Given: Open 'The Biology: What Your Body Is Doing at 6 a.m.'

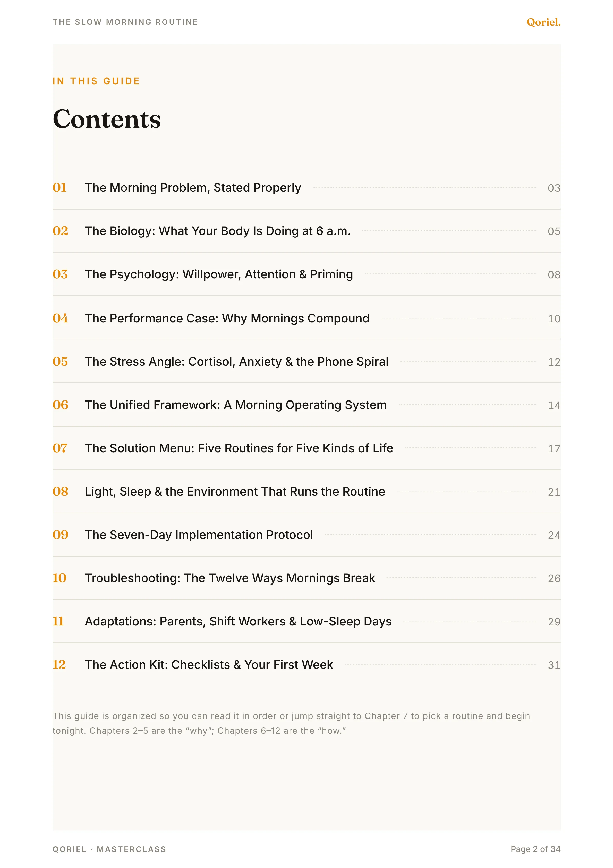Looking at the screenshot, I should click(218, 231).
